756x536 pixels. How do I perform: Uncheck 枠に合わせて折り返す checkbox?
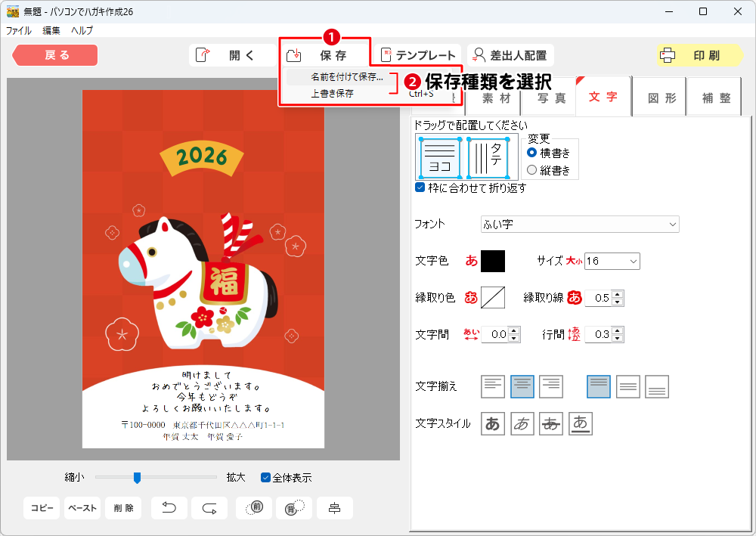[x=420, y=187]
